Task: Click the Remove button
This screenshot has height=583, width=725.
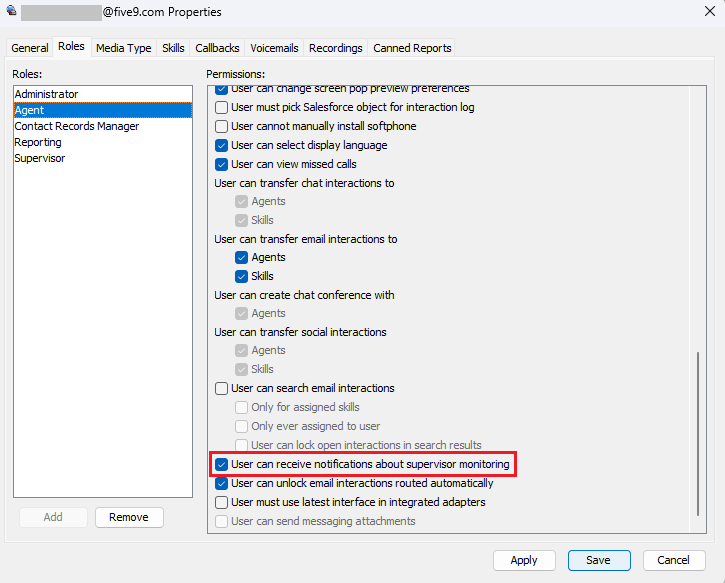Action: point(129,517)
